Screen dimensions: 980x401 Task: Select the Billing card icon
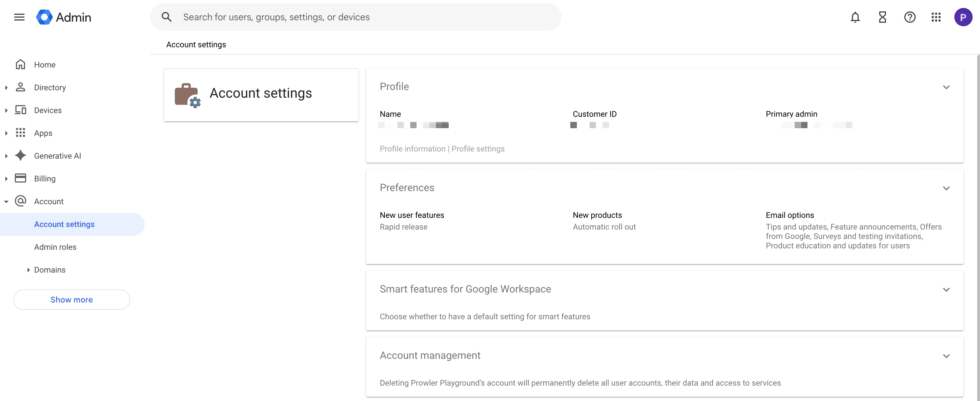tap(20, 178)
